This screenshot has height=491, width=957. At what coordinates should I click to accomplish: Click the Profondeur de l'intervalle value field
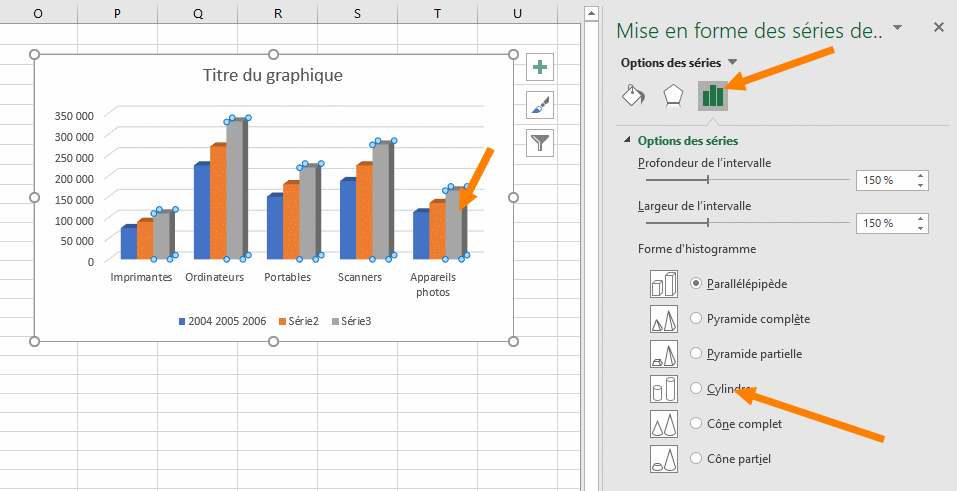[884, 180]
